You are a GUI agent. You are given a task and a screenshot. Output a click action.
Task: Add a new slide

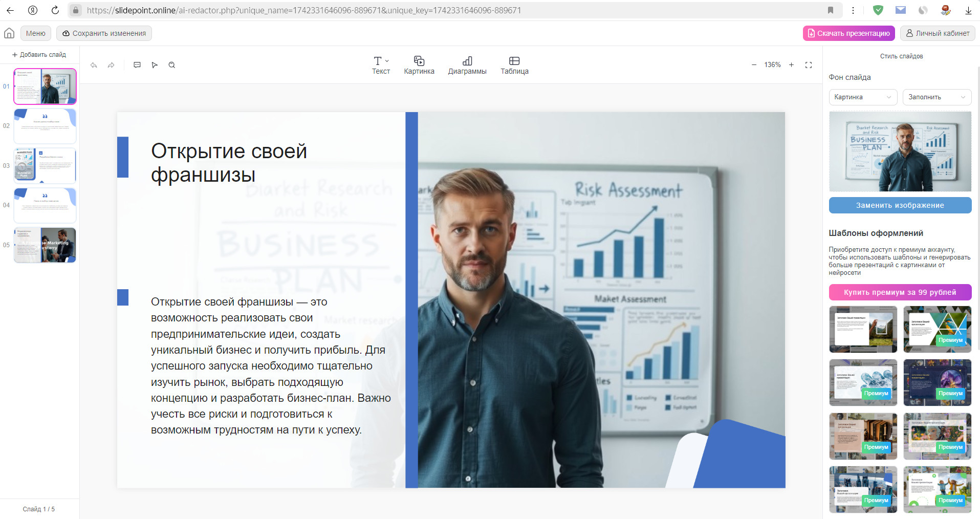coord(39,55)
